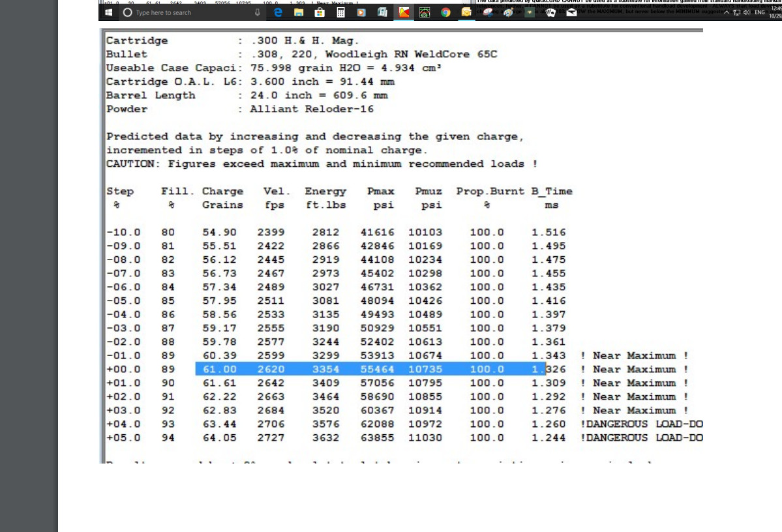Image resolution: width=782 pixels, height=532 pixels.
Task: Click the 'Prop.Burnt' column header
Action: 490,192
